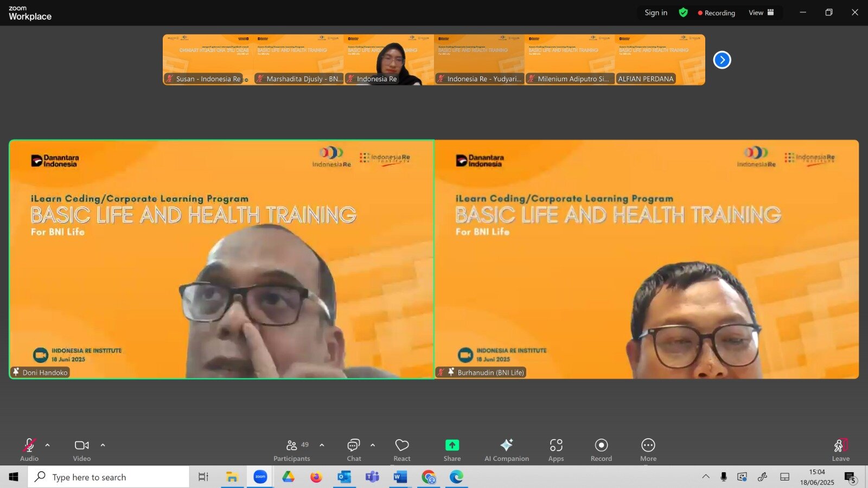Viewport: 868px width, 488px height.
Task: Open Zoom Apps
Action: (x=556, y=450)
